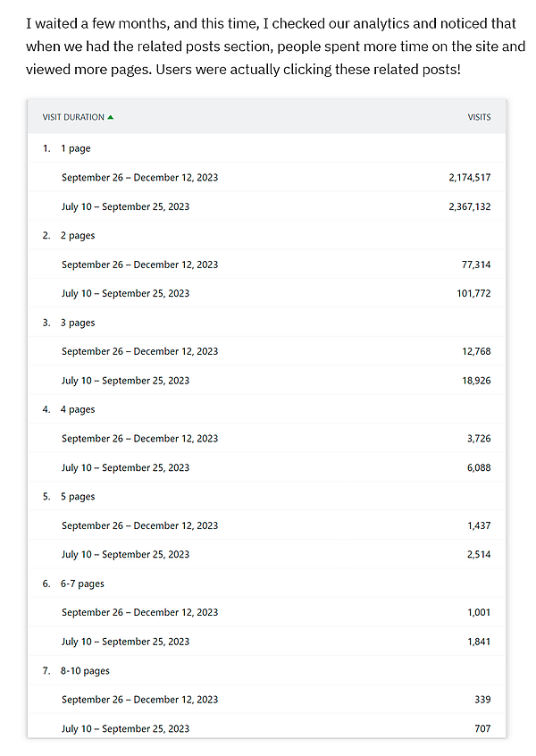Screen dimensions: 536x756
Task: Select the 339 visits value
Action: click(482, 700)
